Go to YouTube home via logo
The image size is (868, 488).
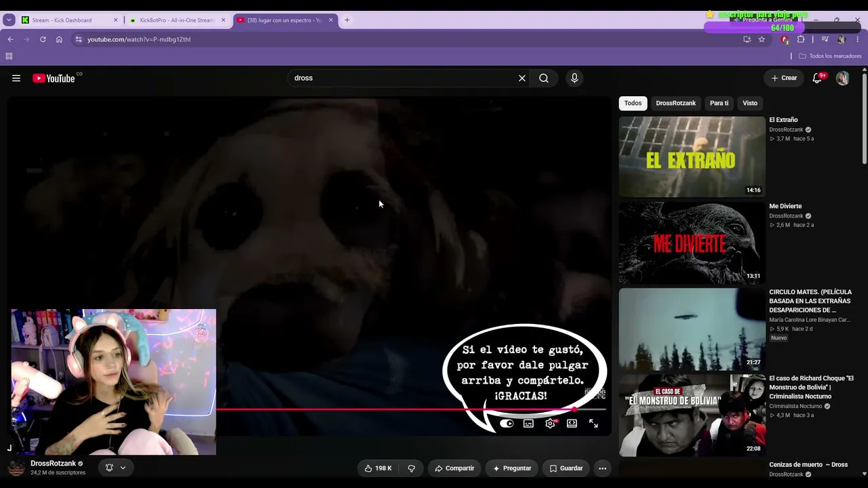(54, 78)
